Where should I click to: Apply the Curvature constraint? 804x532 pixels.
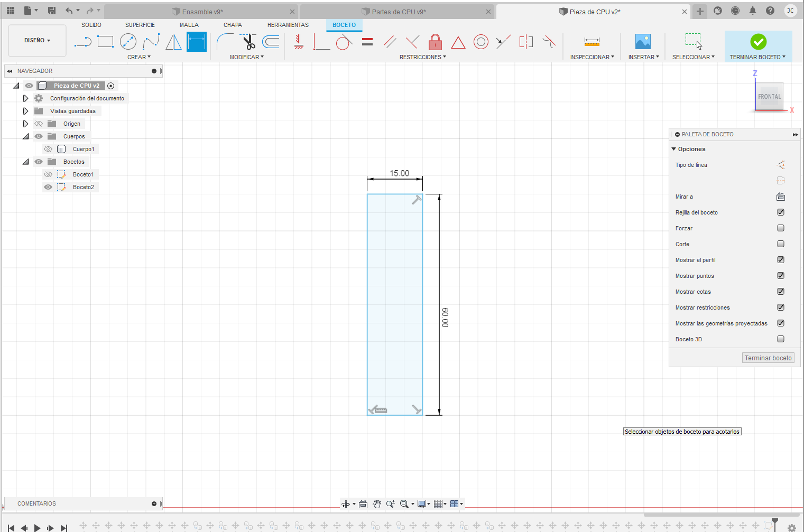click(549, 42)
